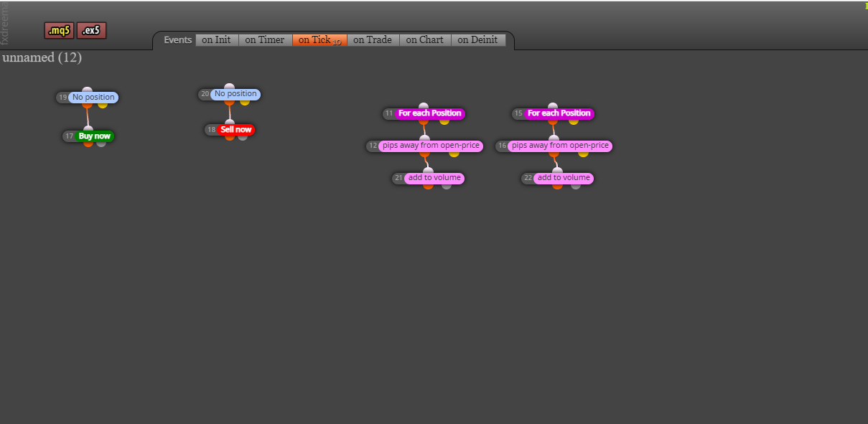This screenshot has height=424, width=868.
Task: Click orange output connector under Sell now
Action: [x=230, y=137]
